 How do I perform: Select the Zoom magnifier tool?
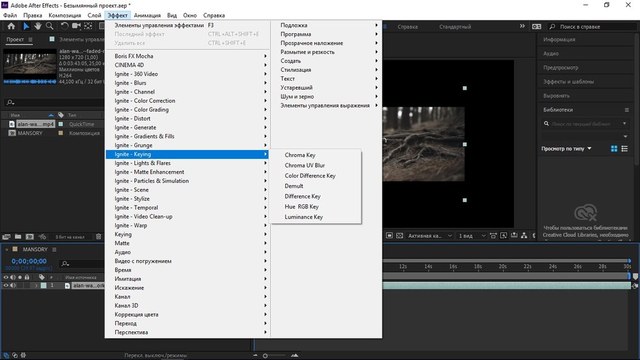click(x=49, y=26)
